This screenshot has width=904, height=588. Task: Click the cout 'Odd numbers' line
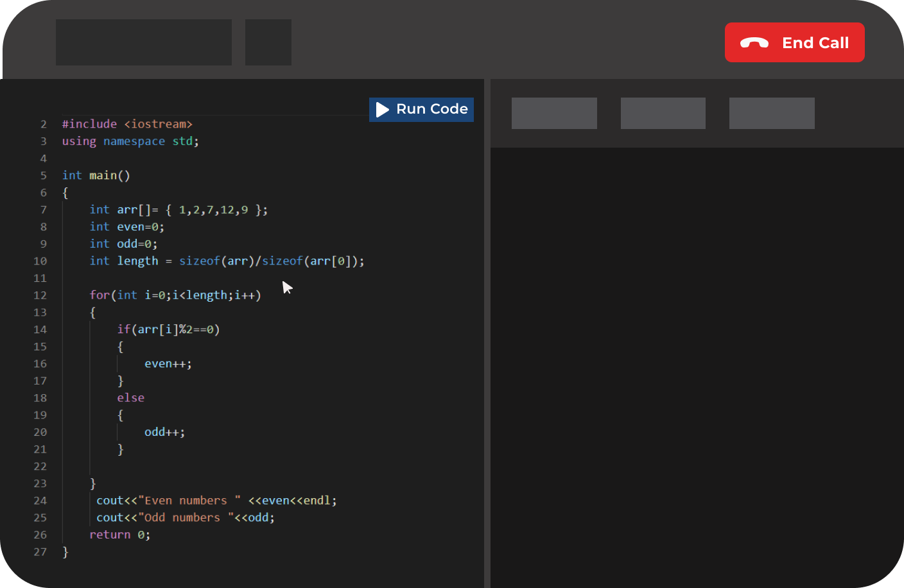[186, 517]
